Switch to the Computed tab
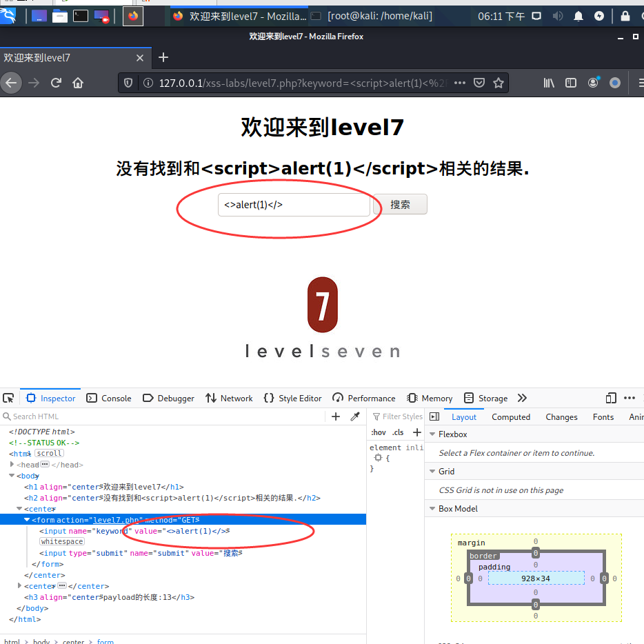Viewport: 644px width, 644px height. click(511, 416)
